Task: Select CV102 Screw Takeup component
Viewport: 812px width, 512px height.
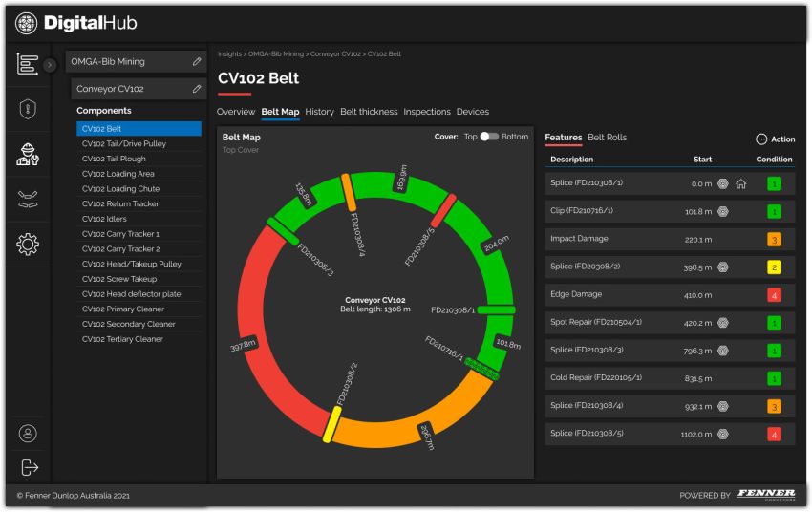Action: [139, 279]
